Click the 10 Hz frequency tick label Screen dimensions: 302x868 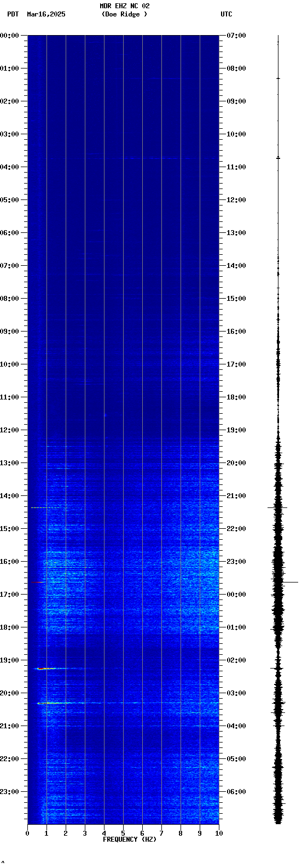click(219, 833)
